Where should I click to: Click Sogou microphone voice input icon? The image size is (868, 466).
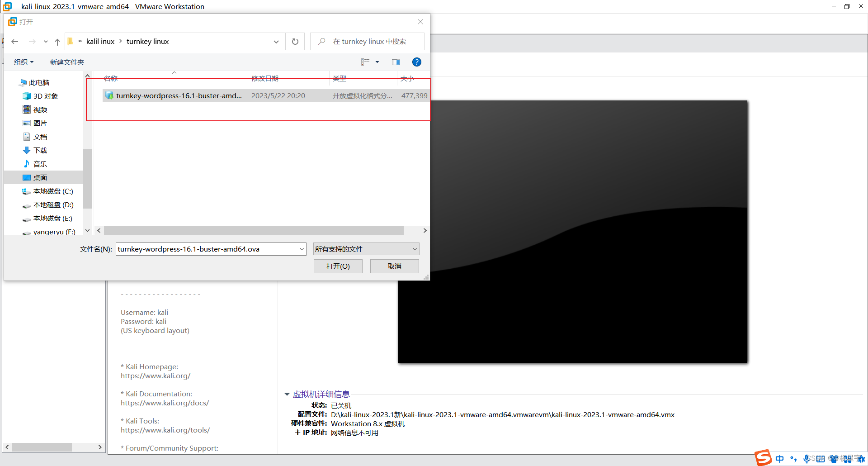click(x=807, y=459)
